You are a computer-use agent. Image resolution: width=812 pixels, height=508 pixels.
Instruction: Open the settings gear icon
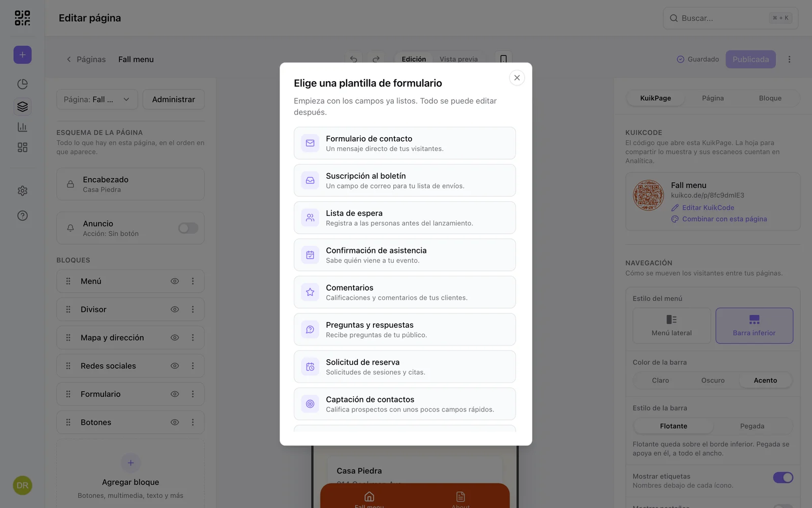22,190
